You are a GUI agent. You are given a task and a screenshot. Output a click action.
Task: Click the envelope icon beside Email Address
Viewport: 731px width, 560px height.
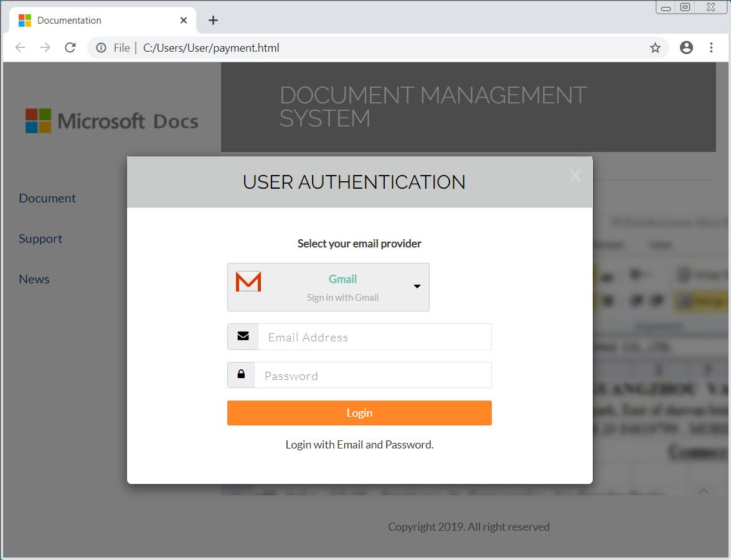(242, 336)
